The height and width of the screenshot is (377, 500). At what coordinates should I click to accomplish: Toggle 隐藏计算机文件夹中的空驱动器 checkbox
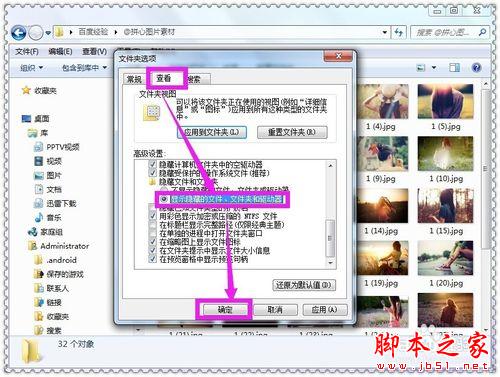pos(152,164)
